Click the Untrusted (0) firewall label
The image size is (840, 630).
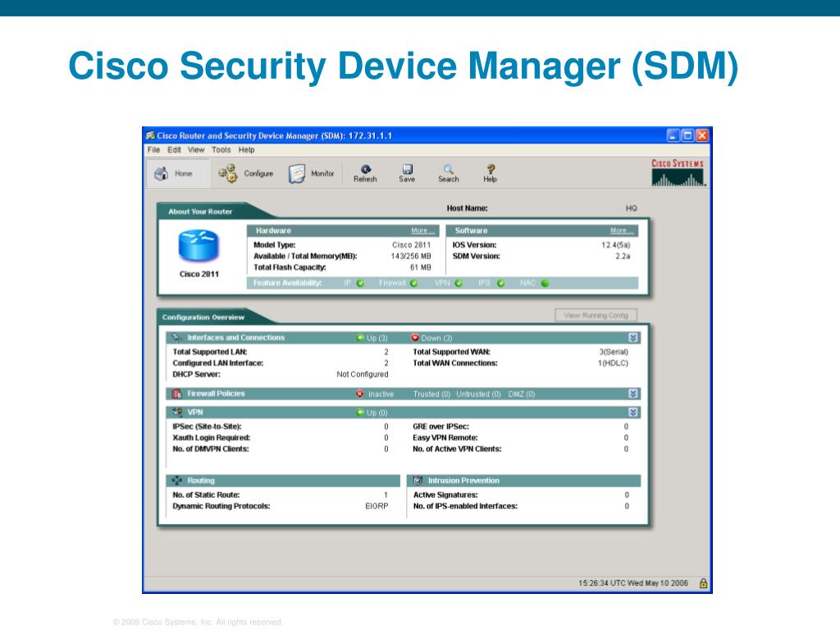pos(478,395)
